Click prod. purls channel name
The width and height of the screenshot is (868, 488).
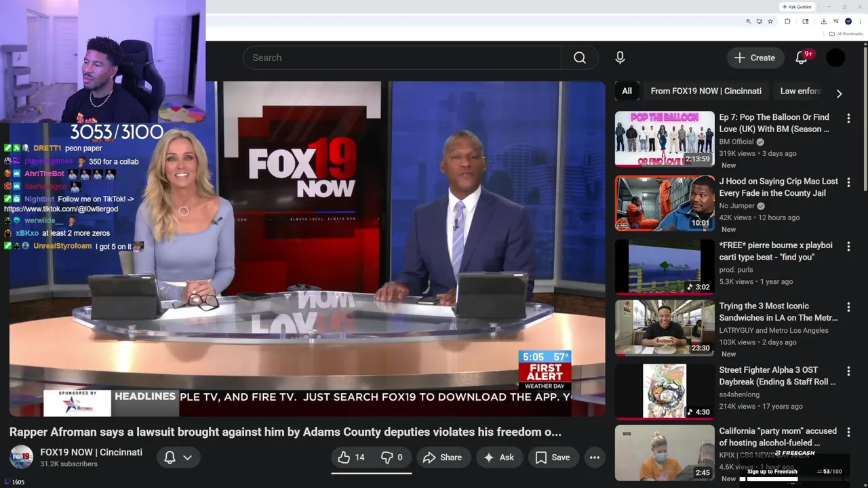point(736,270)
